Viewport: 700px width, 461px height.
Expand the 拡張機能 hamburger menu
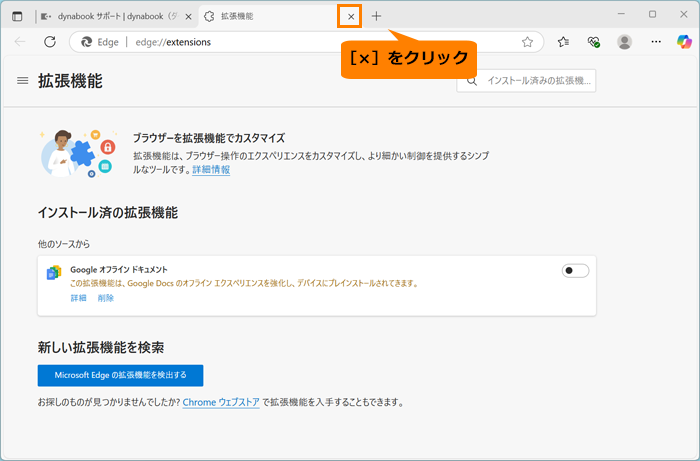click(x=22, y=81)
